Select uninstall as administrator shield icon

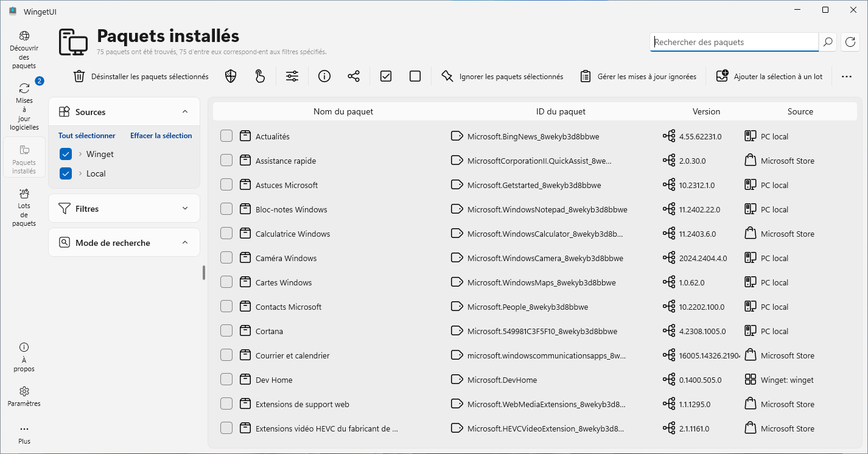point(230,76)
